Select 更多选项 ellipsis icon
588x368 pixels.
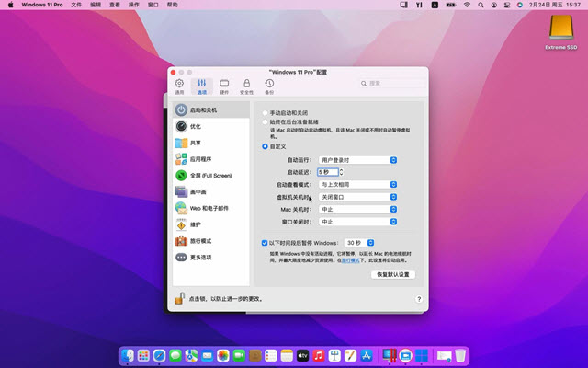pos(181,258)
